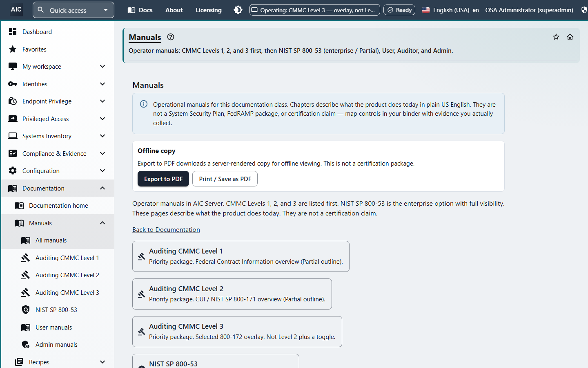The height and width of the screenshot is (368, 588).
Task: Open the Auditing CMMC Level 3 card
Action: [x=237, y=332]
